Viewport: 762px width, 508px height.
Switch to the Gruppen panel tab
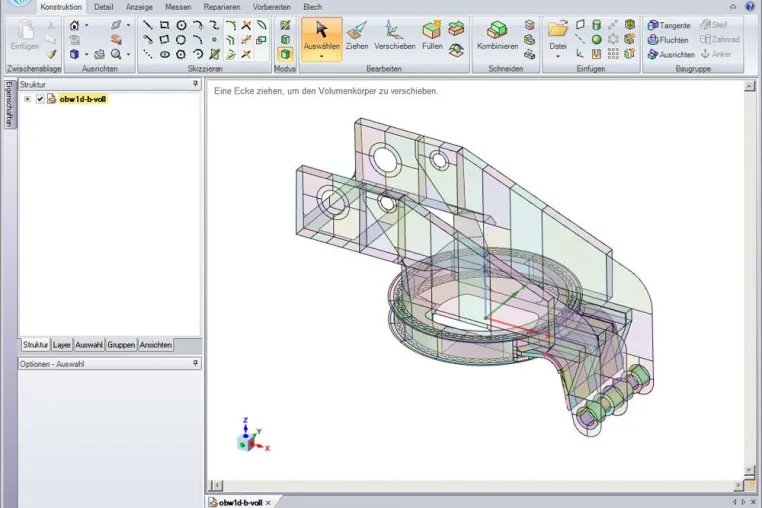pyautogui.click(x=121, y=345)
